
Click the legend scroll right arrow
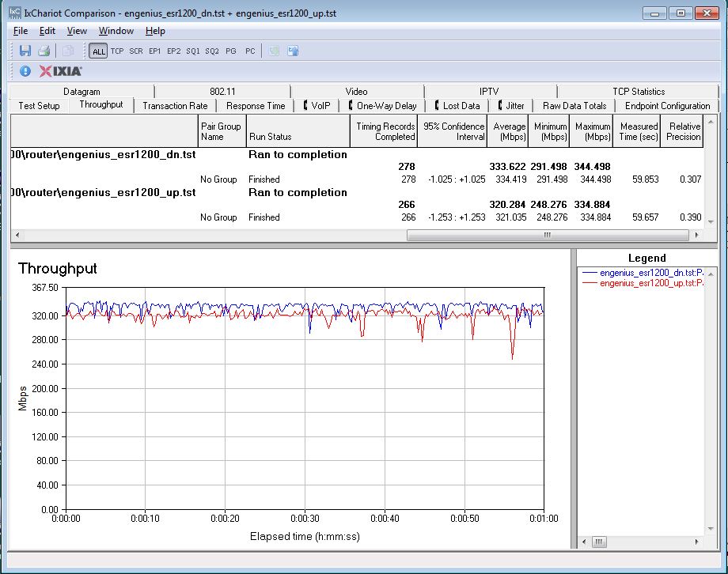[x=696, y=542]
